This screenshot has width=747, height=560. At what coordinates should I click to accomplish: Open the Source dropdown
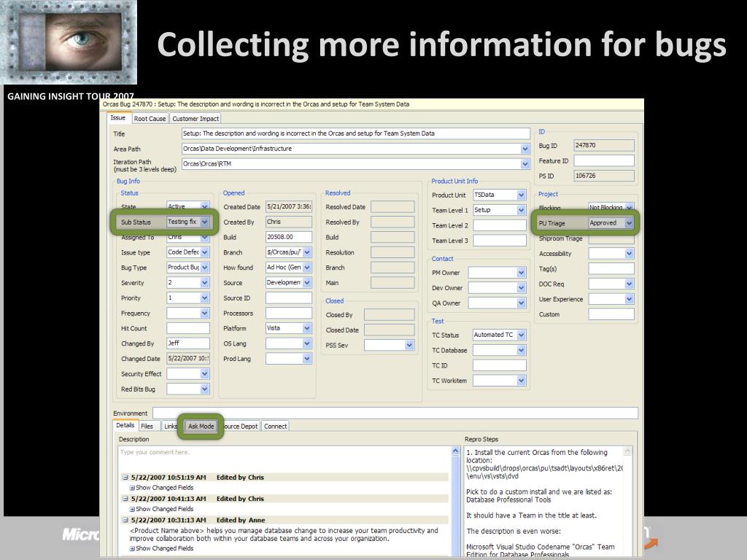307,283
